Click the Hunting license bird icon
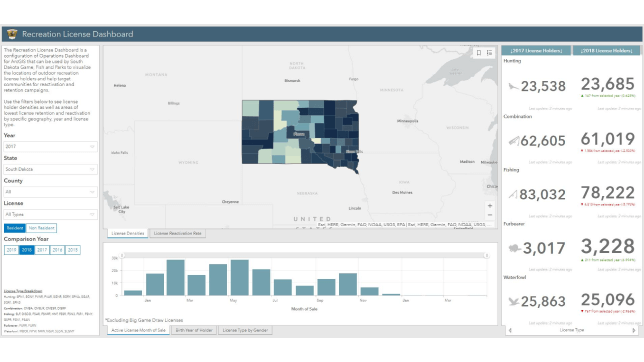This screenshot has height=362, width=644. pos(513,86)
